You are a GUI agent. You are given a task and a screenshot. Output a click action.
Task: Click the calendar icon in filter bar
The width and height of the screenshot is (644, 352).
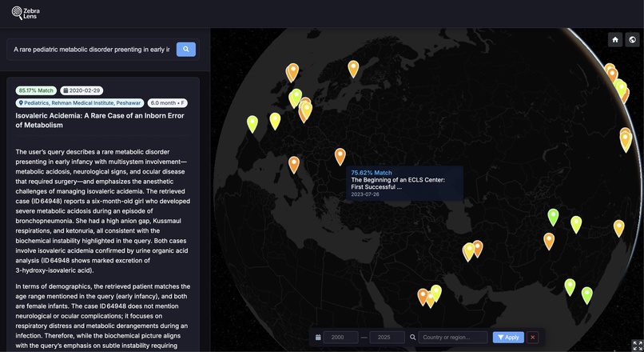(x=318, y=337)
